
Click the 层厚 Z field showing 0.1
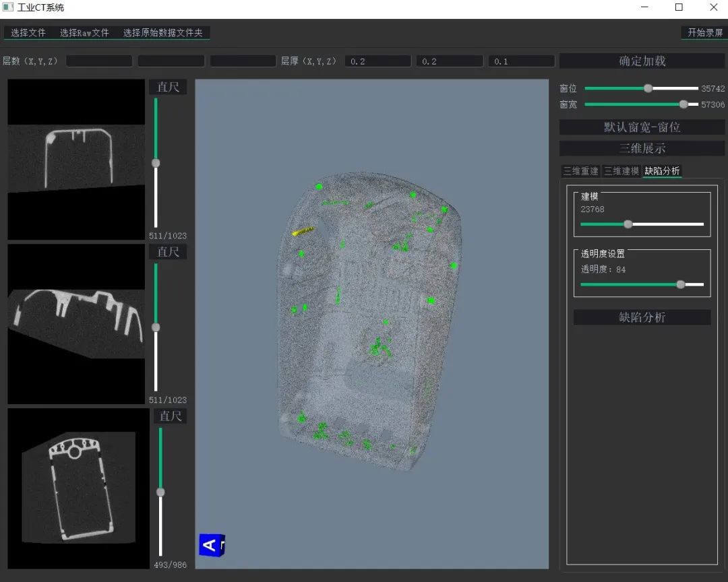521,61
